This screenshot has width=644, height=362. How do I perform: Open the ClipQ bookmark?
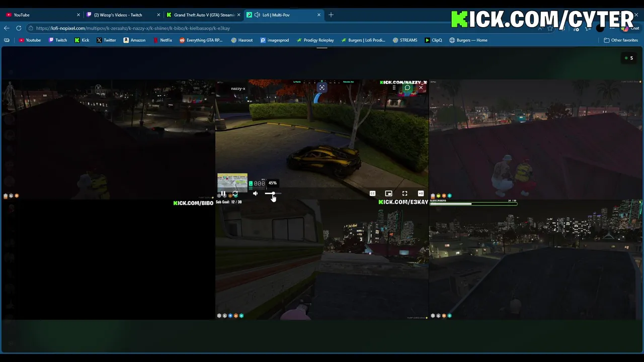(x=433, y=40)
